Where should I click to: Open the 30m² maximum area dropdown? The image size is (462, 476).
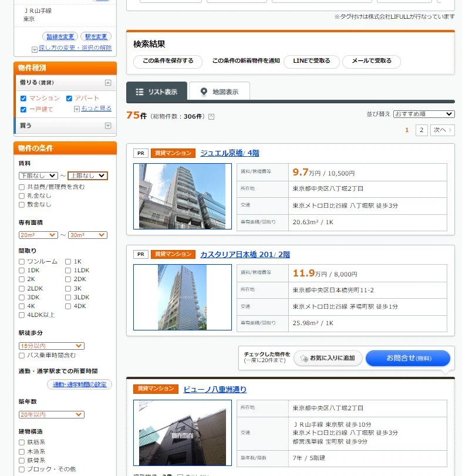(x=87, y=235)
